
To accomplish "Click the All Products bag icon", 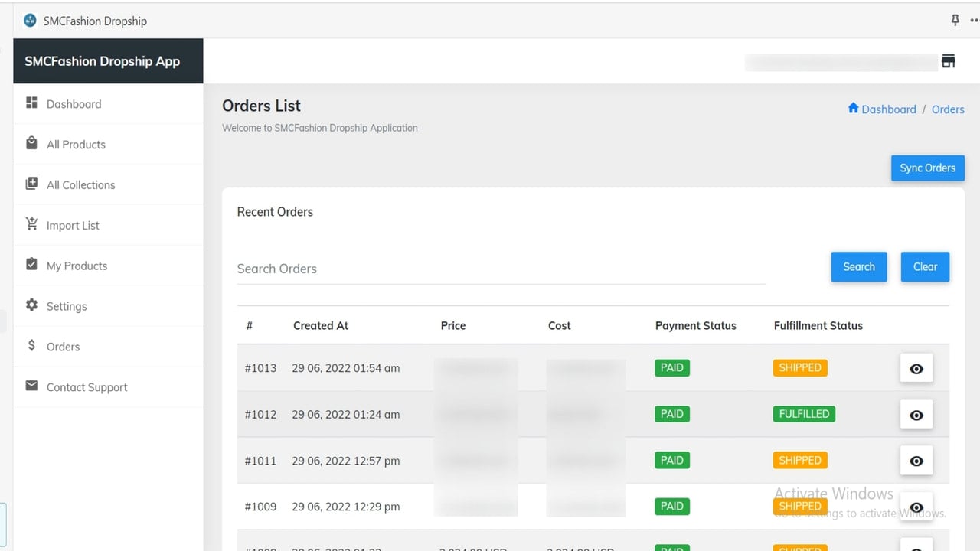I will click(x=31, y=143).
